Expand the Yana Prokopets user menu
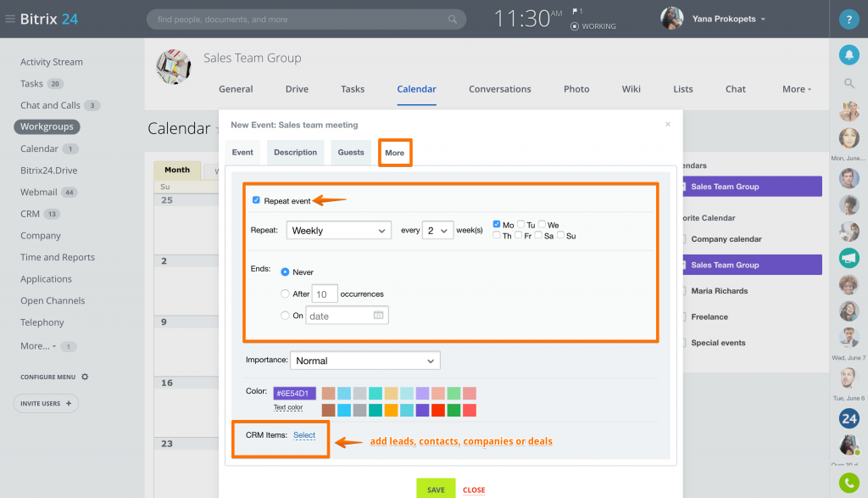The height and width of the screenshot is (498, 868). (763, 20)
